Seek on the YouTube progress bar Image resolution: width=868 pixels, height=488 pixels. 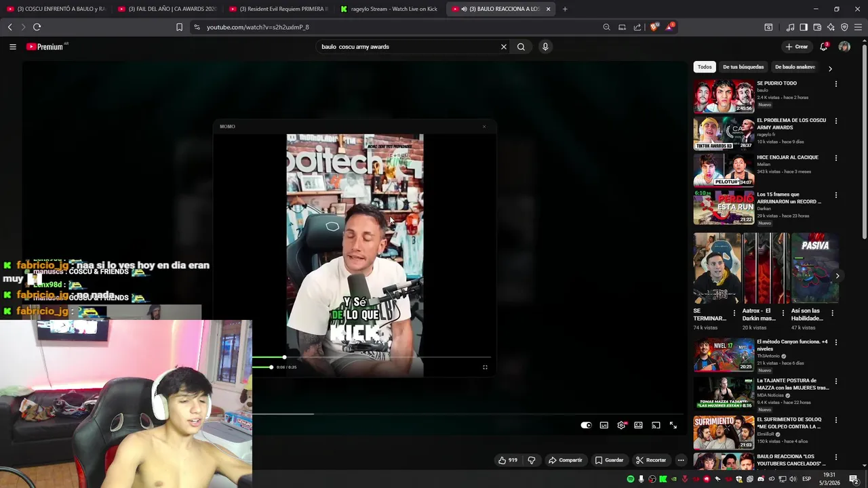tap(468, 413)
